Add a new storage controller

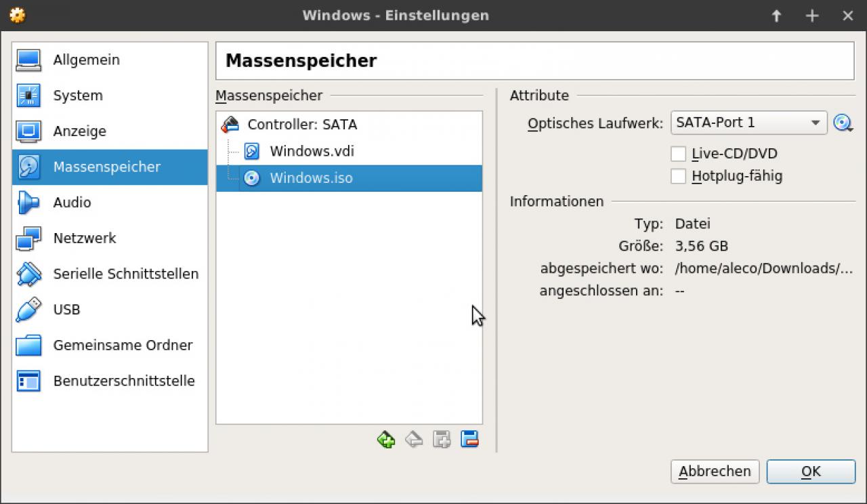click(386, 440)
